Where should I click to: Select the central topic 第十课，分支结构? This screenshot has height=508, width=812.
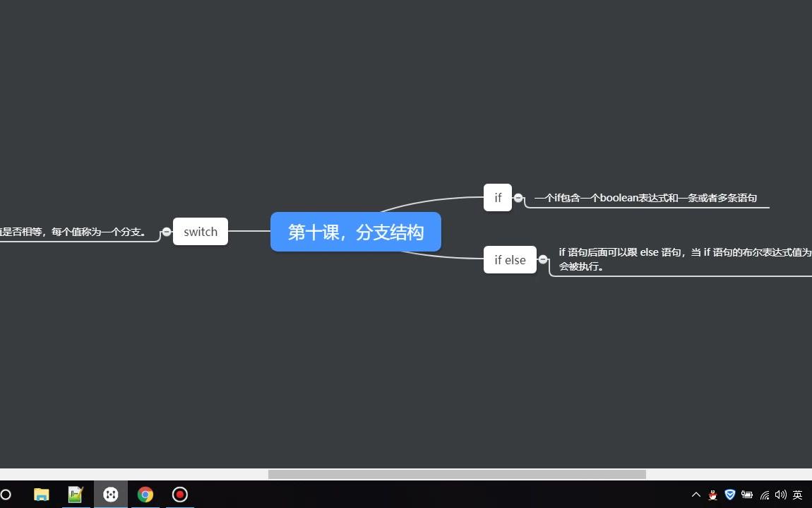click(x=355, y=231)
